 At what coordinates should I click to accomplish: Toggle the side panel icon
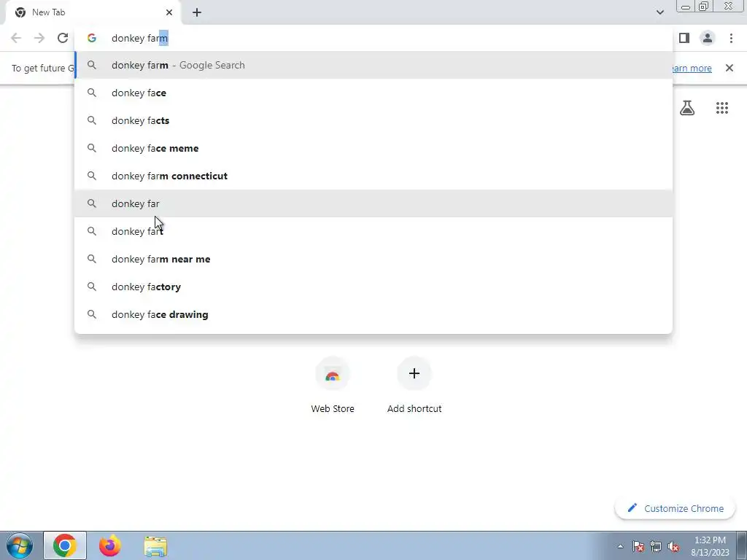click(684, 38)
